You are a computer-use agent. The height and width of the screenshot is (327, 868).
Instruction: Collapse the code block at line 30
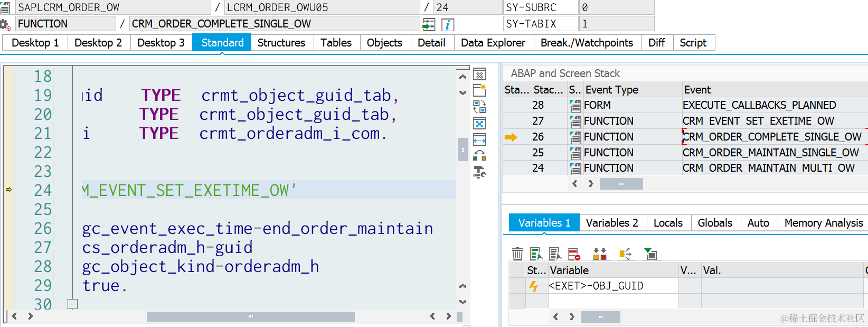coord(73,304)
